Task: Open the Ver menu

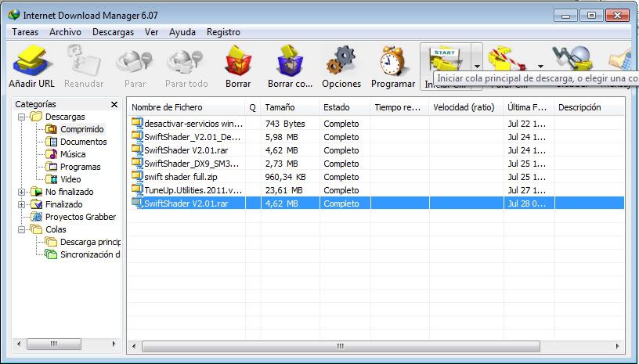Action: [151, 32]
